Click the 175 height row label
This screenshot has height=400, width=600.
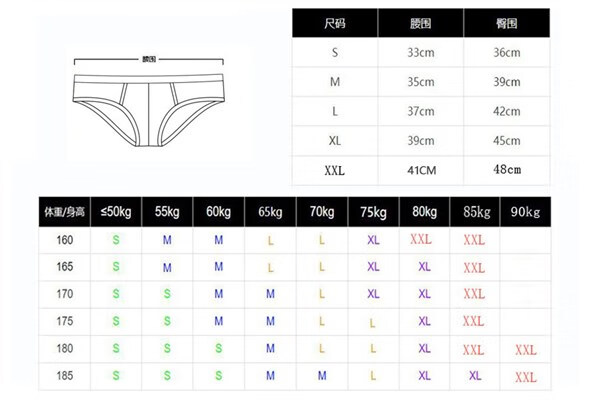[x=63, y=321]
